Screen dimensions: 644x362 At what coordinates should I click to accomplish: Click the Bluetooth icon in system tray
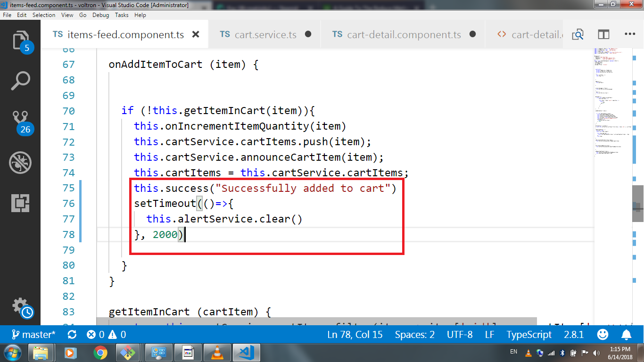coord(562,353)
